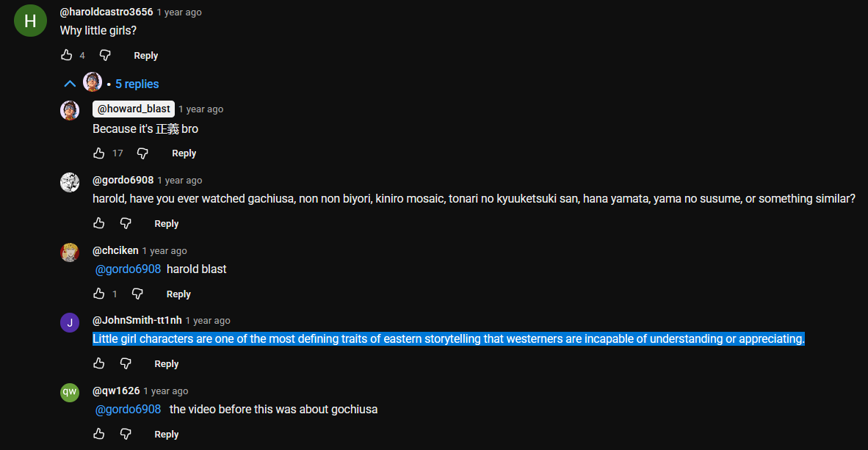
Task: Click @gordo6908 mention in chciken's reply
Action: click(128, 269)
